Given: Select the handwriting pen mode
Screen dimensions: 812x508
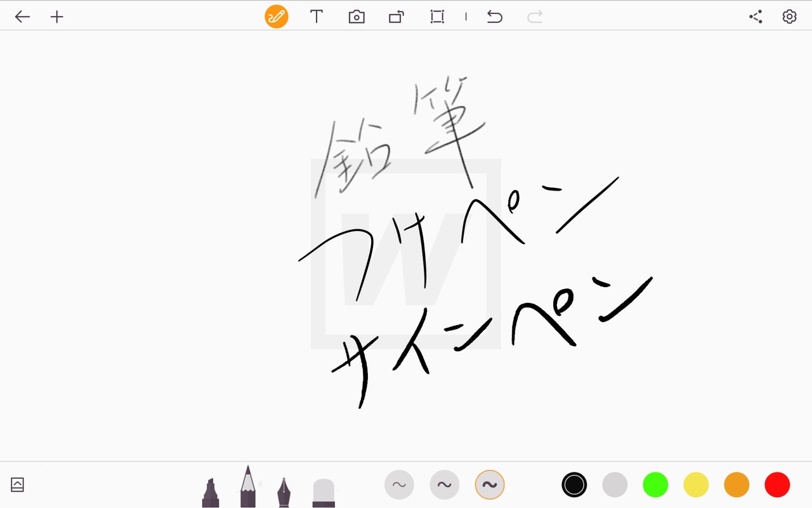Looking at the screenshot, I should [277, 17].
